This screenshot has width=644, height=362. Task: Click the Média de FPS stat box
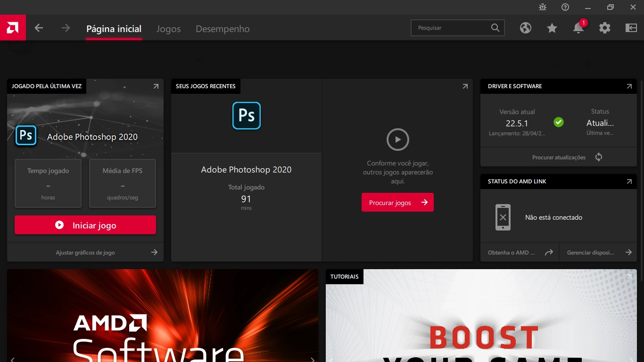123,183
